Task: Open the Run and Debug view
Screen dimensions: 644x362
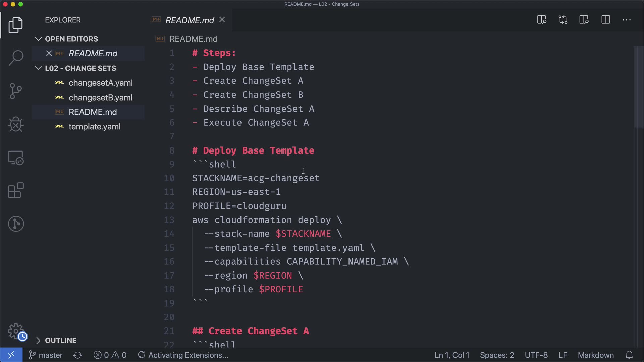Action: [16, 124]
